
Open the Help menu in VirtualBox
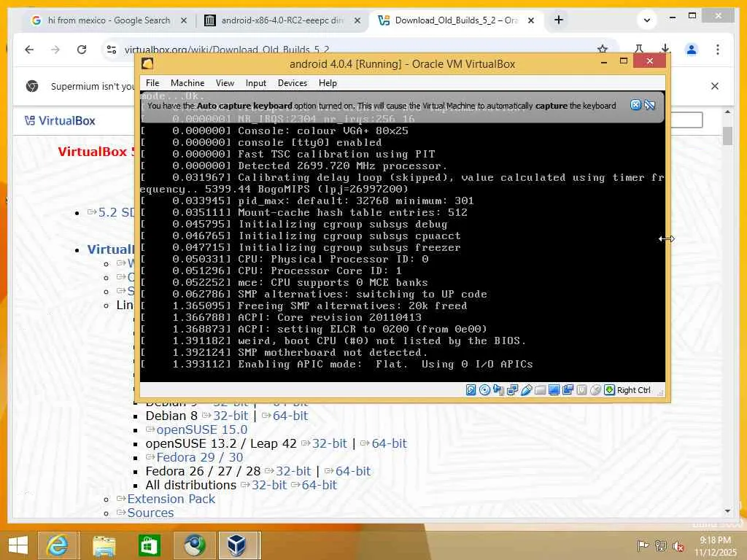(x=328, y=83)
